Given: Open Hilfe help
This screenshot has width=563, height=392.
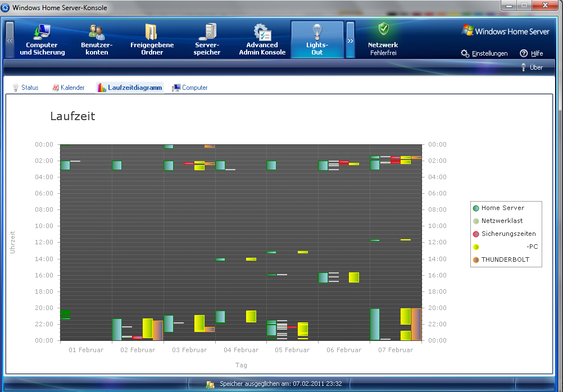Looking at the screenshot, I should point(532,53).
